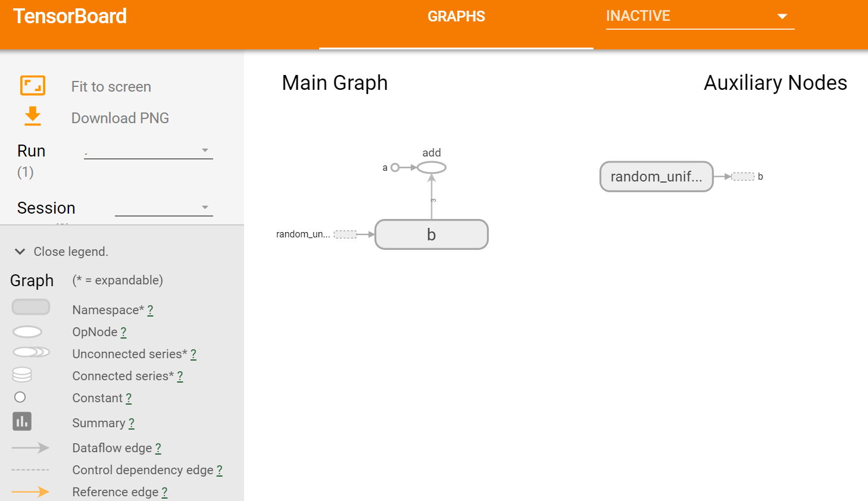Click the random_un... input stub beside b

point(345,234)
